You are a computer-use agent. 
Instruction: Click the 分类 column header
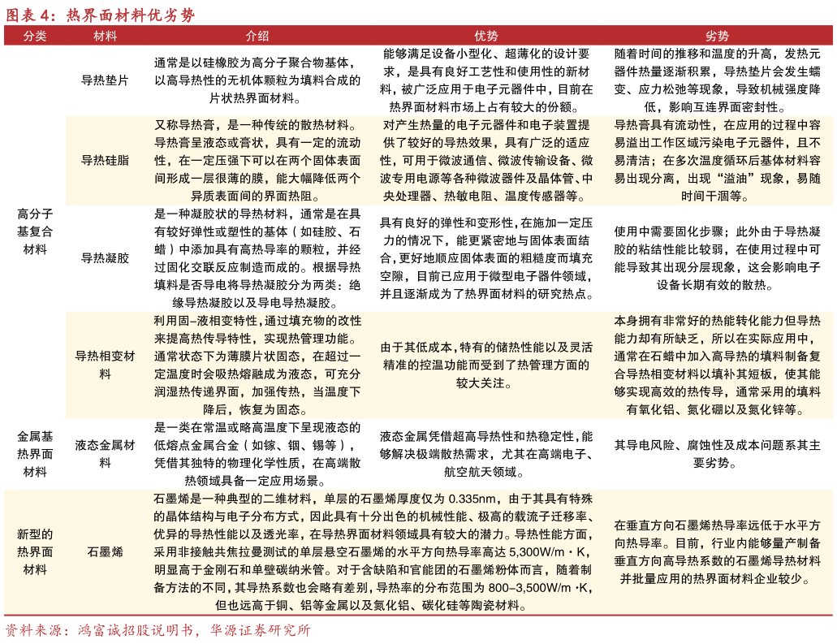(35, 36)
